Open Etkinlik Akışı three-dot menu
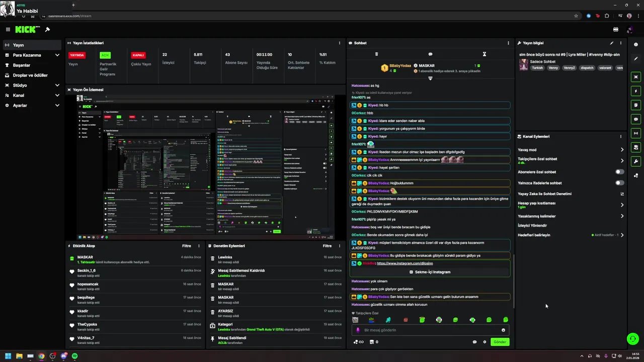The width and height of the screenshot is (644, 362). 199,246
